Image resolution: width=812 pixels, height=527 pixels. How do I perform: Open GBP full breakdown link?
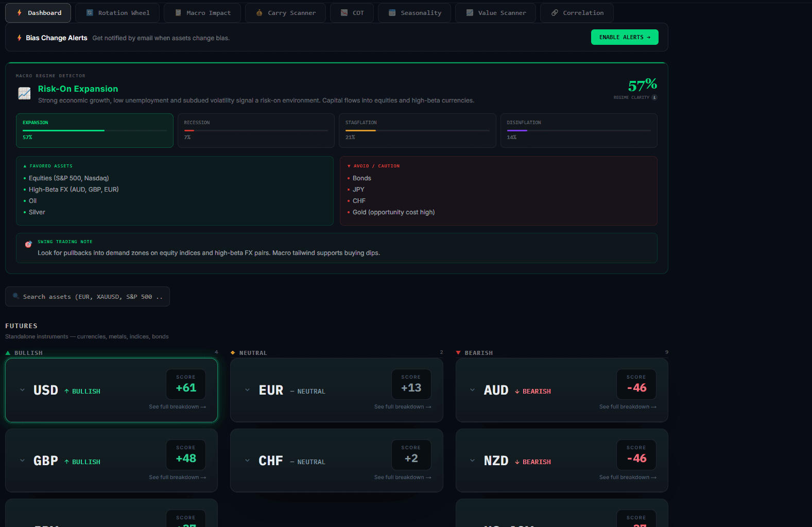(x=178, y=478)
